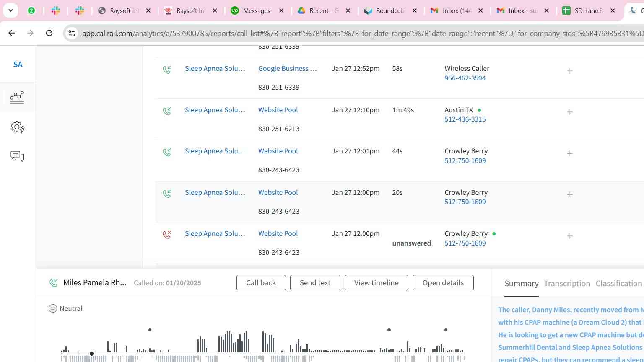This screenshot has height=362, width=644.
Task: Add tag with plus for 956-462-3594 row
Action: (570, 71)
